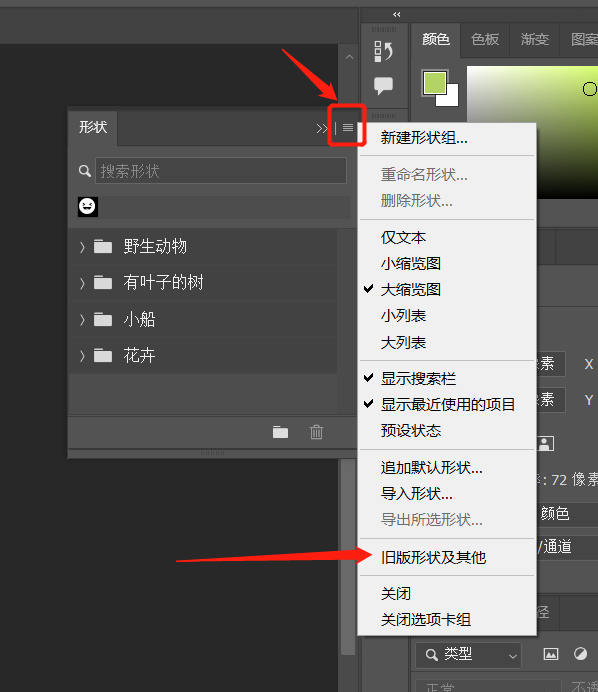The image size is (598, 692).
Task: Click 新建形状组... menu entry
Action: coord(424,138)
